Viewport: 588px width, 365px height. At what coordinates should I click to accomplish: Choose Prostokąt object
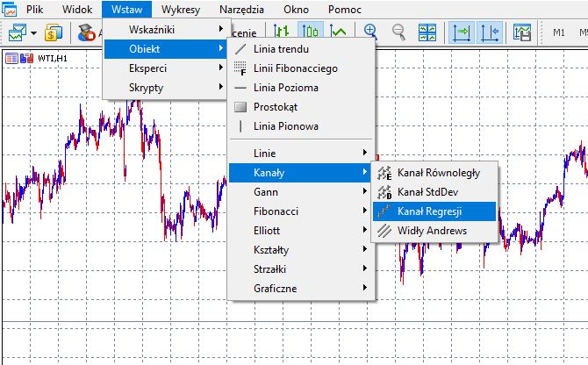pyautogui.click(x=301, y=107)
